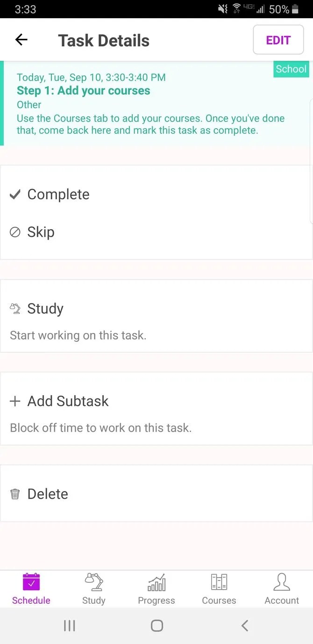Tap the EDIT button
The image size is (313, 644).
[278, 40]
